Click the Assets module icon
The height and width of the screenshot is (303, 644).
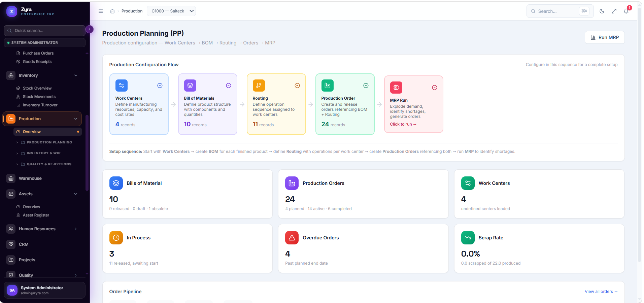[11, 194]
